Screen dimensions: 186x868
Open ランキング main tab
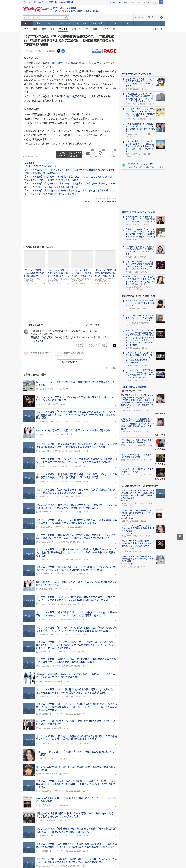pyautogui.click(x=115, y=24)
